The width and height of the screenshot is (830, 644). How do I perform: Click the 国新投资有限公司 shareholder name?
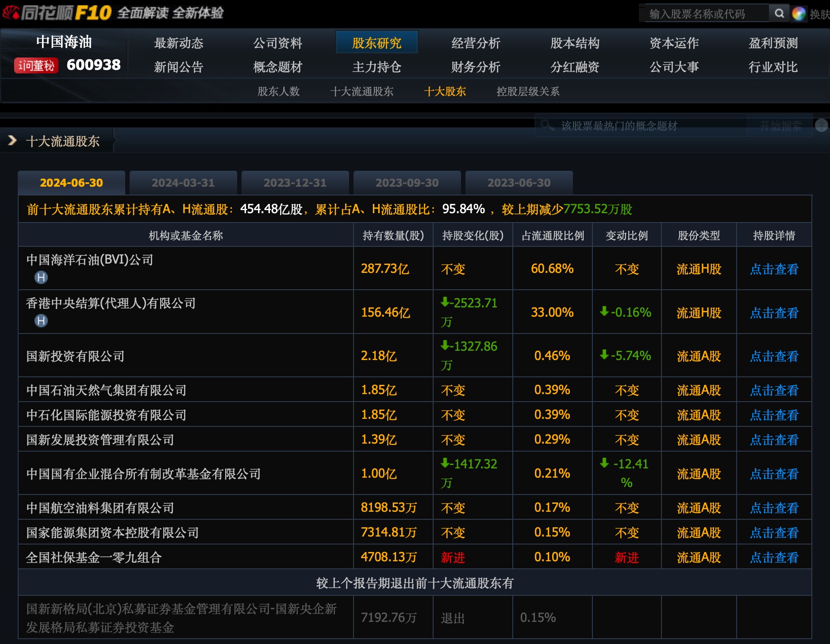pyautogui.click(x=75, y=356)
